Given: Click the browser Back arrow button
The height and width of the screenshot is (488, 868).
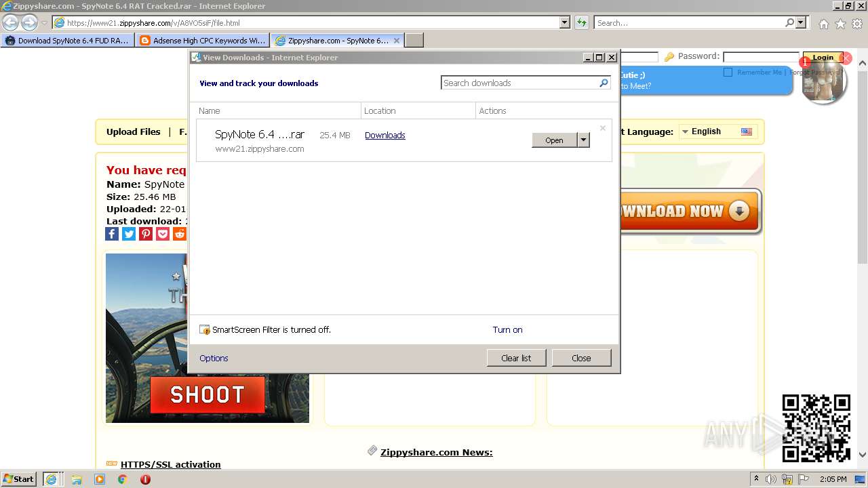Looking at the screenshot, I should pyautogui.click(x=11, y=22).
